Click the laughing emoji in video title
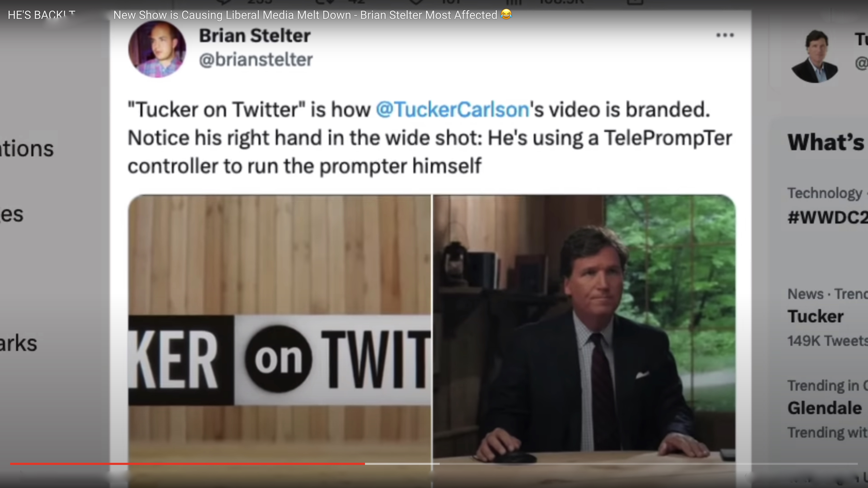Screen dimensions: 868x488 tap(506, 14)
